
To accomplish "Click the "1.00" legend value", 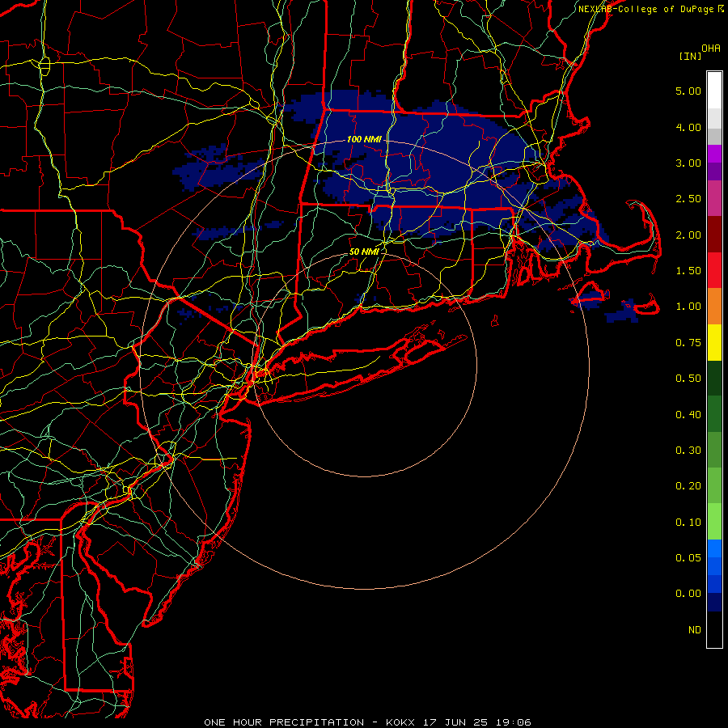I will tap(688, 307).
